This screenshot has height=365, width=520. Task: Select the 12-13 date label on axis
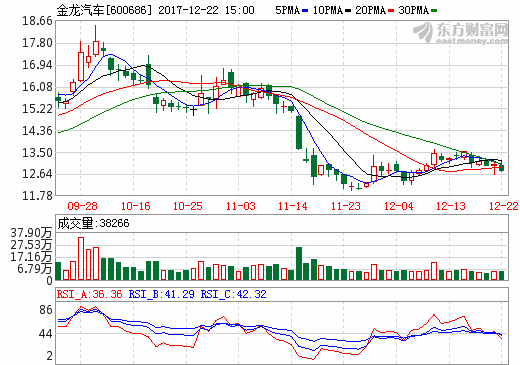(451, 206)
